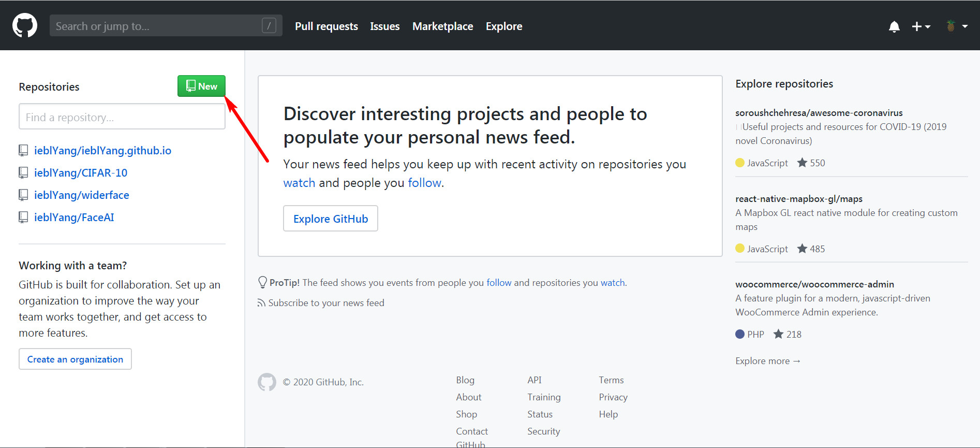This screenshot has width=980, height=448.
Task: Click yellow JavaScript dot for awesome-coronavirus
Action: 740,163
